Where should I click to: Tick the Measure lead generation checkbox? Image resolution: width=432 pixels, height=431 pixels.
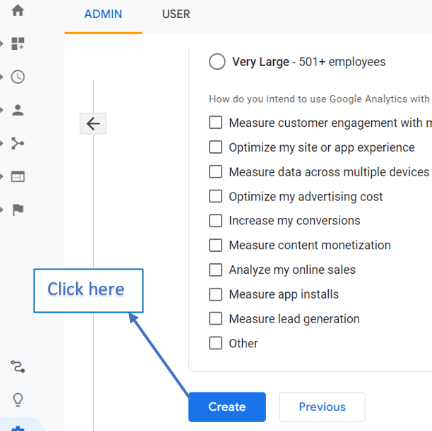[x=215, y=319]
